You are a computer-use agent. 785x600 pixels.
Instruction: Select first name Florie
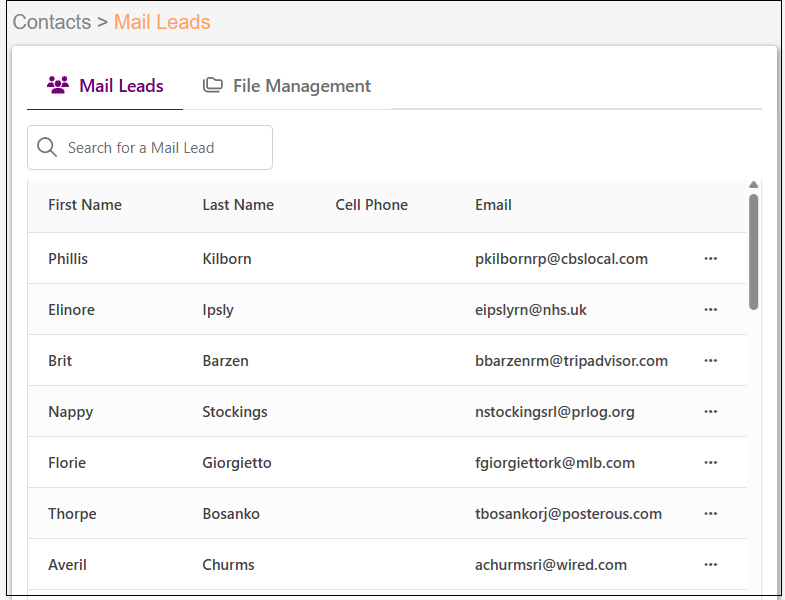67,463
